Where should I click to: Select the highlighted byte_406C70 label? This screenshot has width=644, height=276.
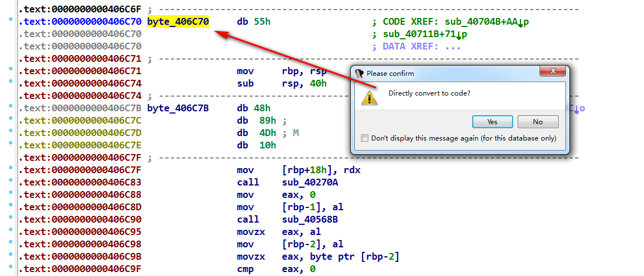178,21
